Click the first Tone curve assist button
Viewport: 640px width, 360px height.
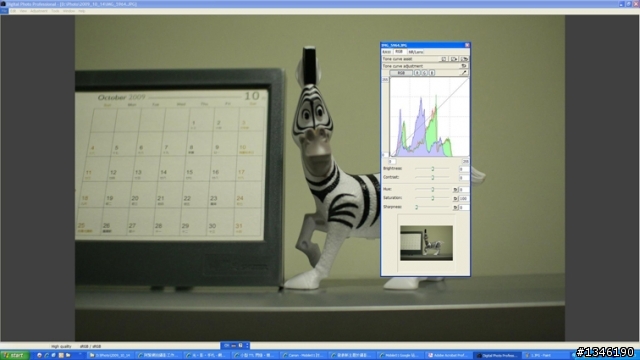[x=444, y=59]
